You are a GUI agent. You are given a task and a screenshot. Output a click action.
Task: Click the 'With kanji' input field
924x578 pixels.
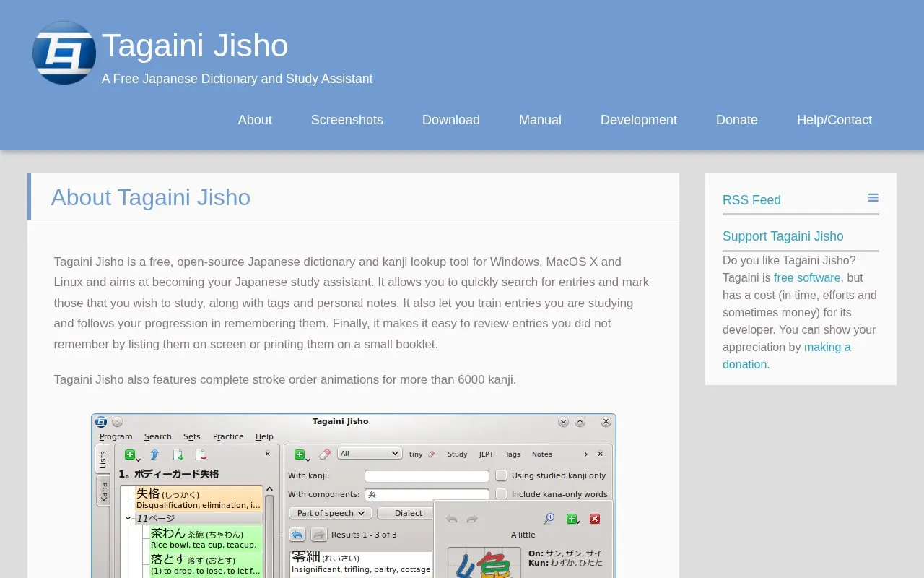tap(427, 476)
